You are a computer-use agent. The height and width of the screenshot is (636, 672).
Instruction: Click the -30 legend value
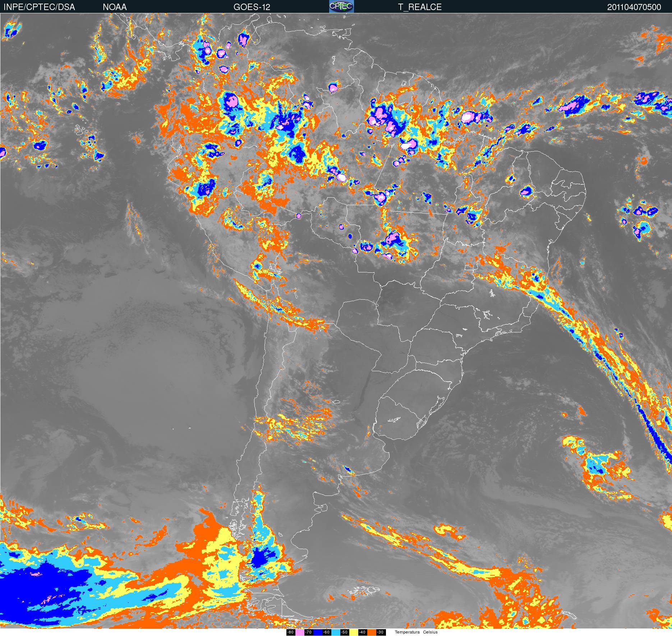pos(381,632)
